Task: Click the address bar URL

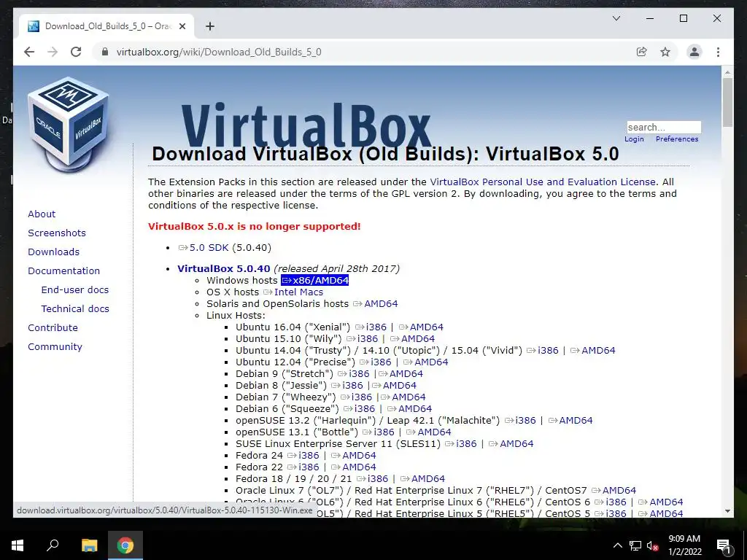Action: pyautogui.click(x=219, y=52)
